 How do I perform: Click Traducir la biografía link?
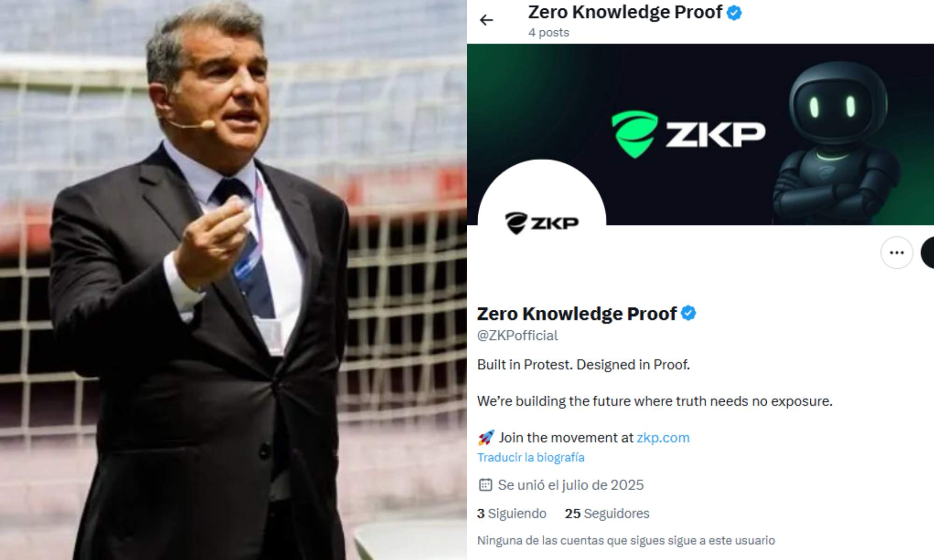(531, 457)
